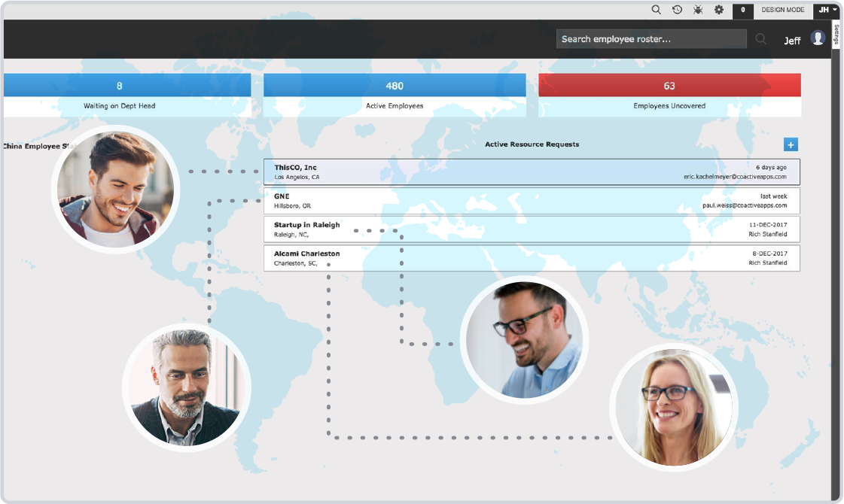Toggle Design Mode
This screenshot has width=844, height=504.
[x=783, y=11]
